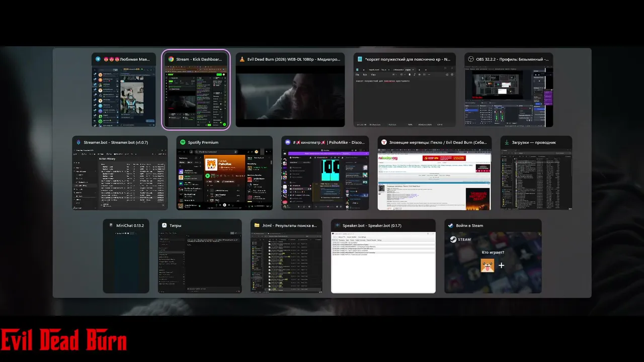Click the Notepad icon beside the корсет полужесткий title
The width and height of the screenshot is (644, 362).
(x=360, y=59)
